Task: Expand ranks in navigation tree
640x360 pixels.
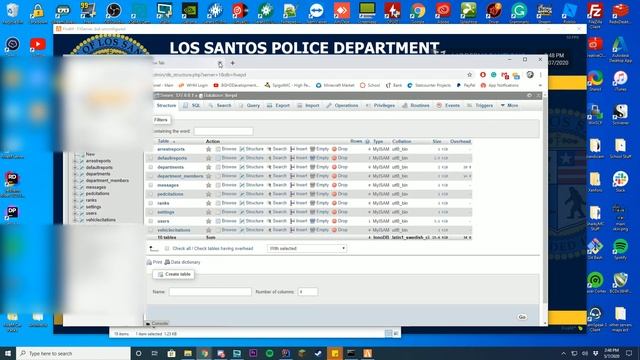Action: click(x=75, y=200)
